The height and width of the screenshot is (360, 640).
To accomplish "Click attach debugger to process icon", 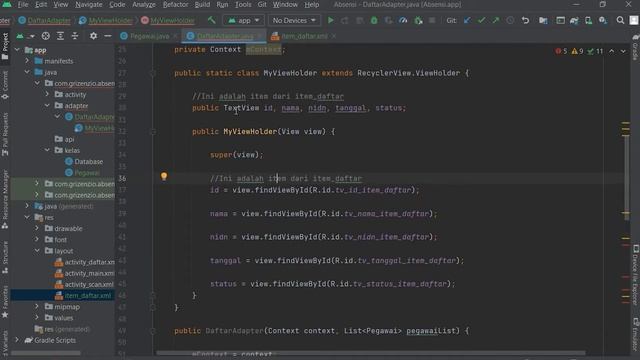I will pyautogui.click(x=418, y=20).
